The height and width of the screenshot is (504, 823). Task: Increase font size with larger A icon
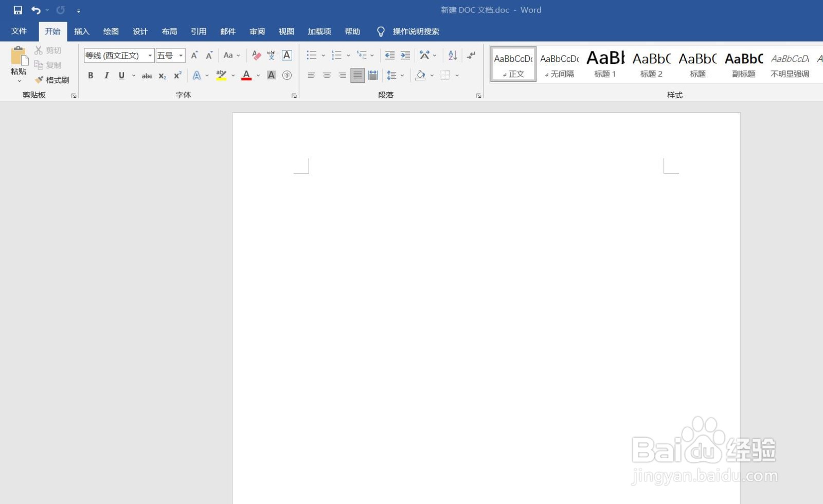tap(194, 56)
